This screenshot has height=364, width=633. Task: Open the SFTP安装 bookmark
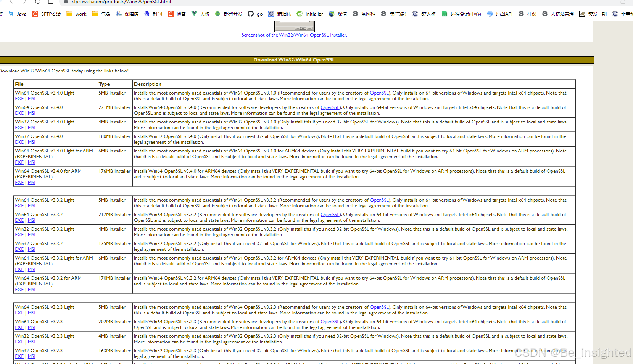pos(47,14)
